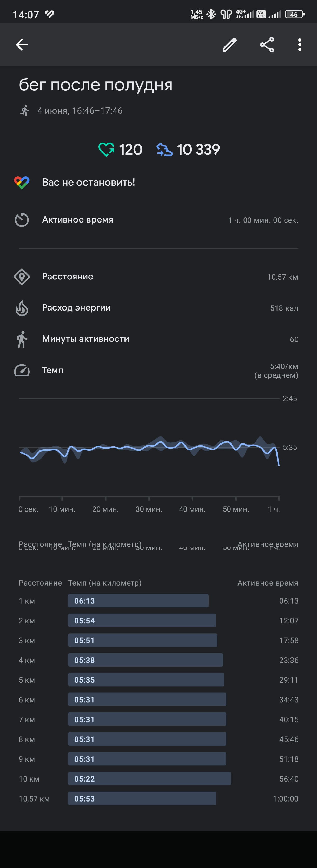317x868 pixels.
Task: Tap the pace chart line graph
Action: 149,448
